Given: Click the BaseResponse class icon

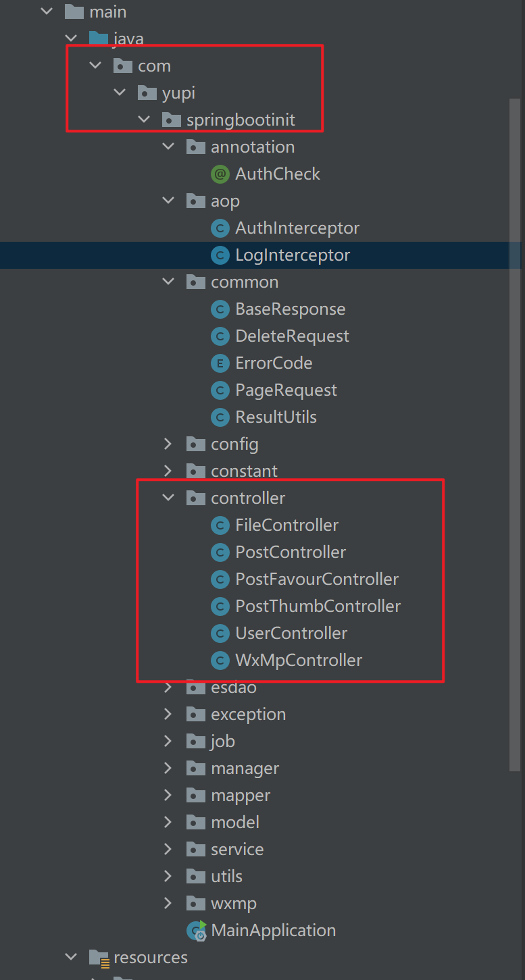Looking at the screenshot, I should 220,309.
